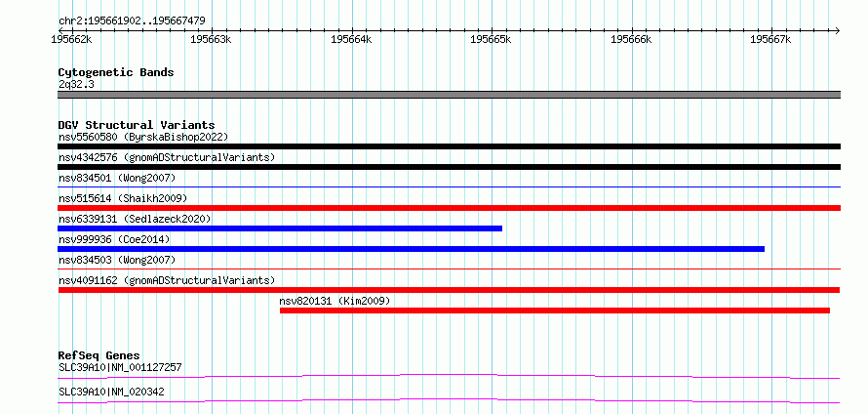
Task: Click the nsv4342576 black variant bar
Action: click(449, 167)
